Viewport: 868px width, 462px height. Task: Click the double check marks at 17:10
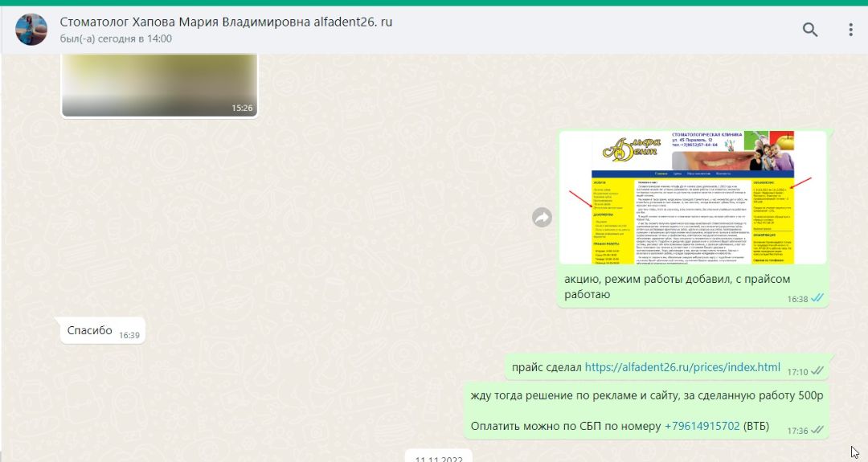[817, 371]
